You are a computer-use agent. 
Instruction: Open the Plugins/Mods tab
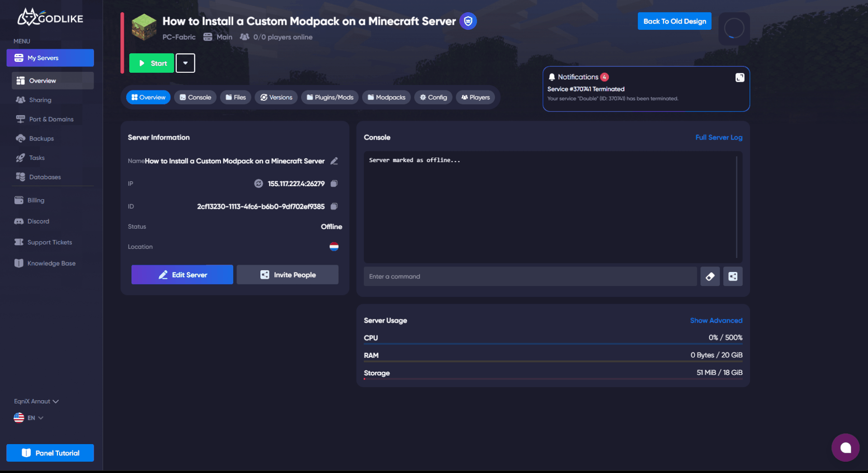click(330, 97)
